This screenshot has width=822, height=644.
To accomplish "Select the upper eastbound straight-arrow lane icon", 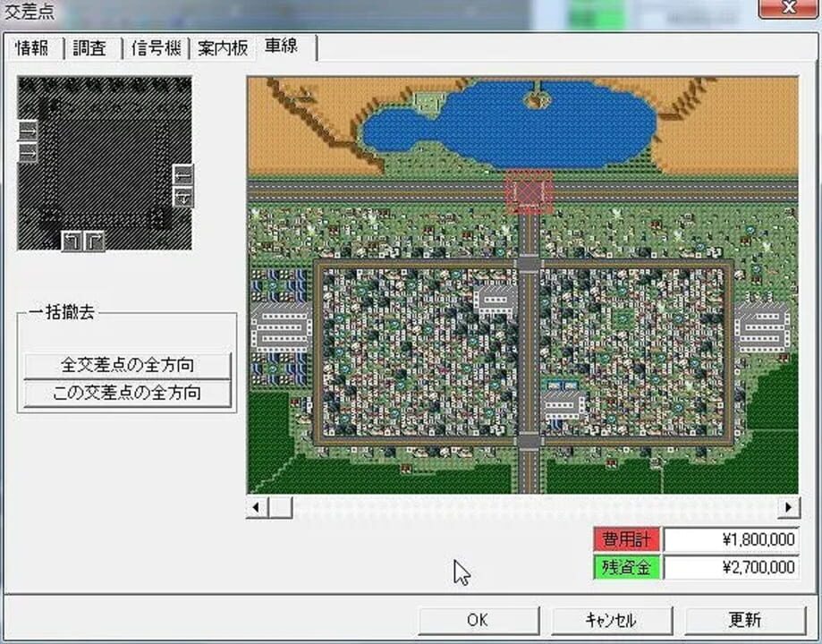I will click(x=28, y=131).
